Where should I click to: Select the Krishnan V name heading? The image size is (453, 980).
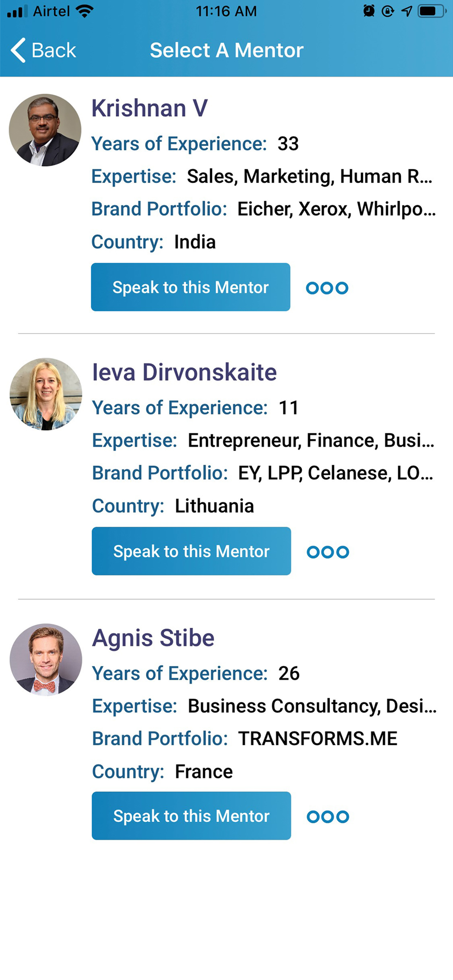[x=150, y=108]
